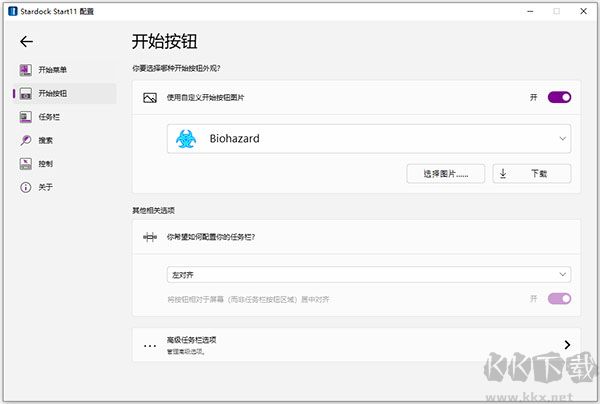Open the 关于 page
The width and height of the screenshot is (600, 404).
click(x=64, y=187)
